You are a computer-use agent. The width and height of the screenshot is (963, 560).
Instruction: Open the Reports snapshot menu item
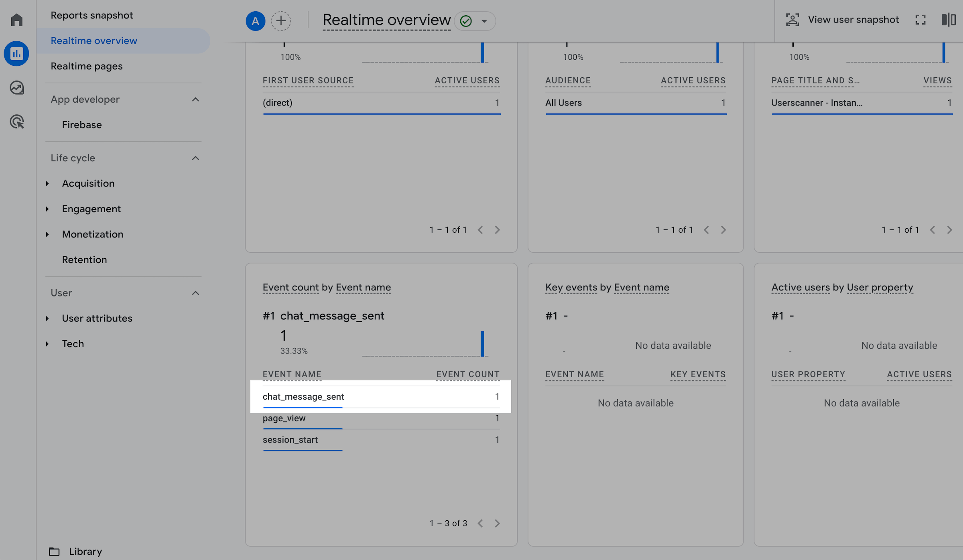point(91,15)
